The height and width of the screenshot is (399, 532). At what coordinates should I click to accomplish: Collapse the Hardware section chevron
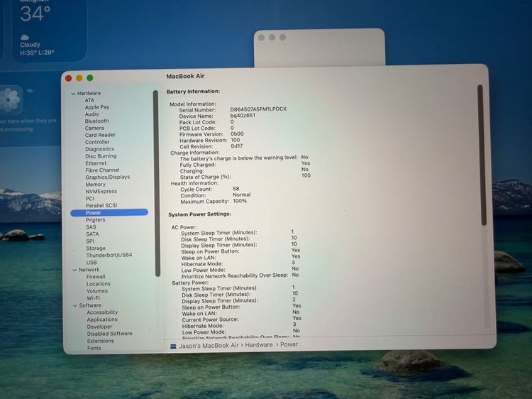[73, 94]
